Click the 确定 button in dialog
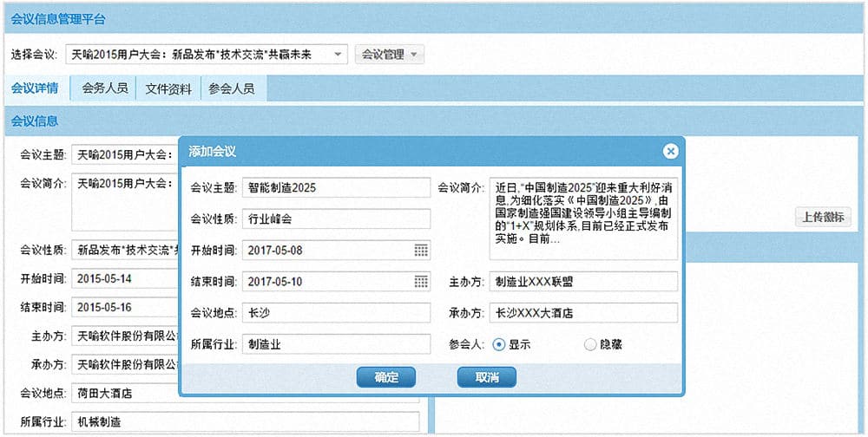 pyautogui.click(x=386, y=377)
